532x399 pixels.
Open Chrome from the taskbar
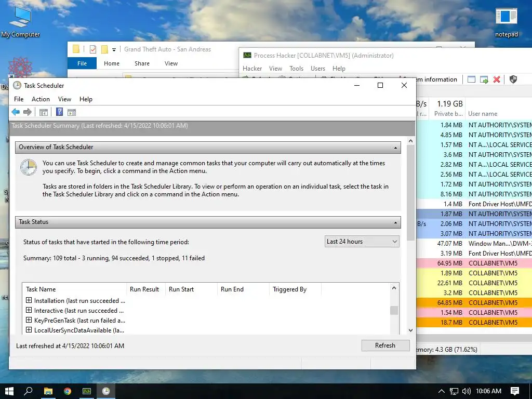tap(68, 391)
